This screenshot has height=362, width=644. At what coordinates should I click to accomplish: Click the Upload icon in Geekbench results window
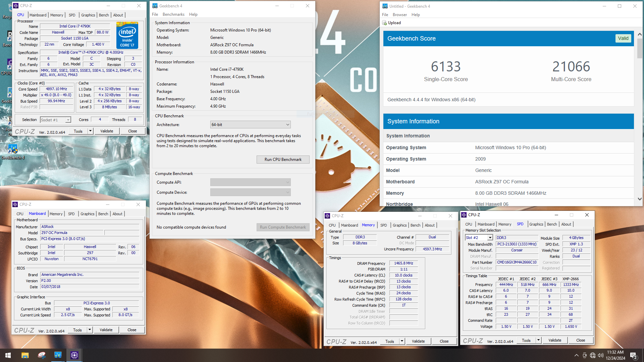(384, 23)
